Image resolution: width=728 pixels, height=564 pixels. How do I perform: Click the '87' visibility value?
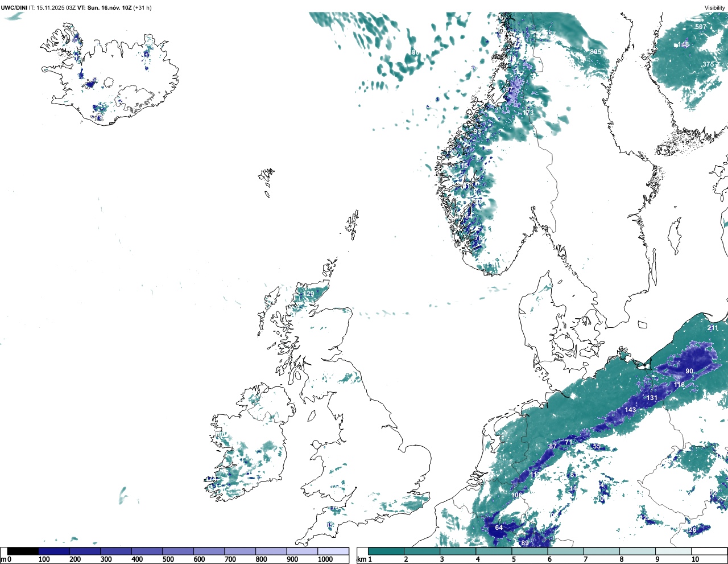553,447
